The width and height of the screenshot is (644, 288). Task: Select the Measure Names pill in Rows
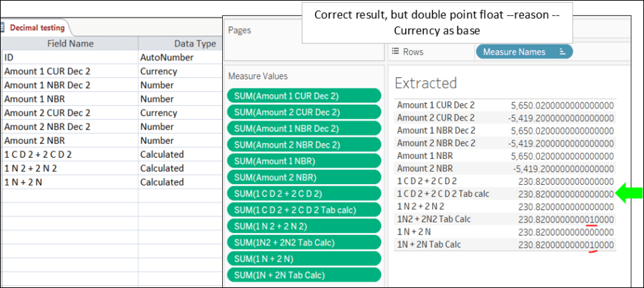pos(524,52)
